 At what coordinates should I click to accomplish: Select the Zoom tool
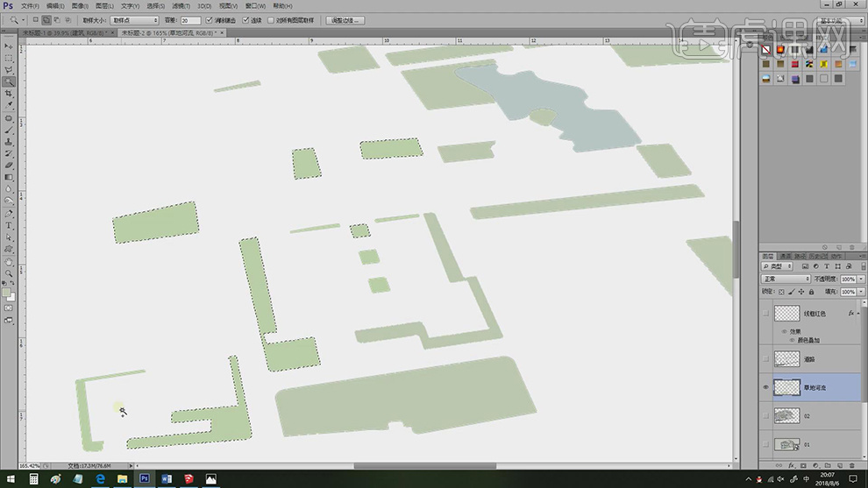(x=8, y=273)
